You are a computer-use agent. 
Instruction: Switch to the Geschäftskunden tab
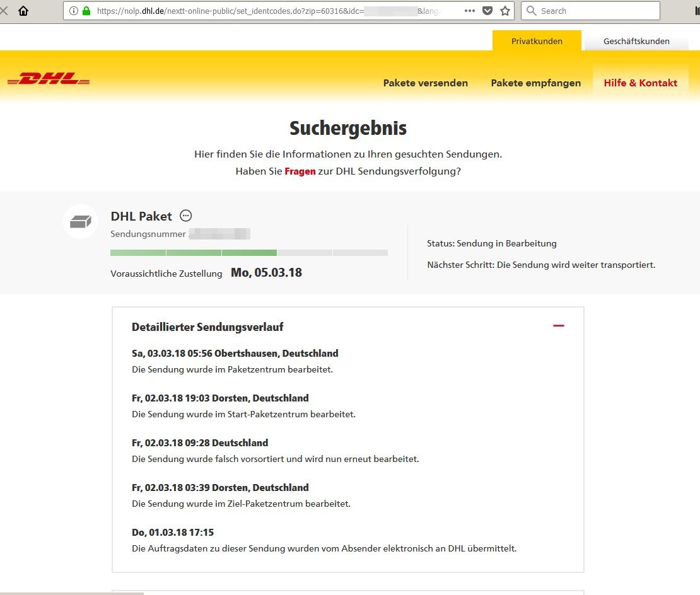click(636, 41)
